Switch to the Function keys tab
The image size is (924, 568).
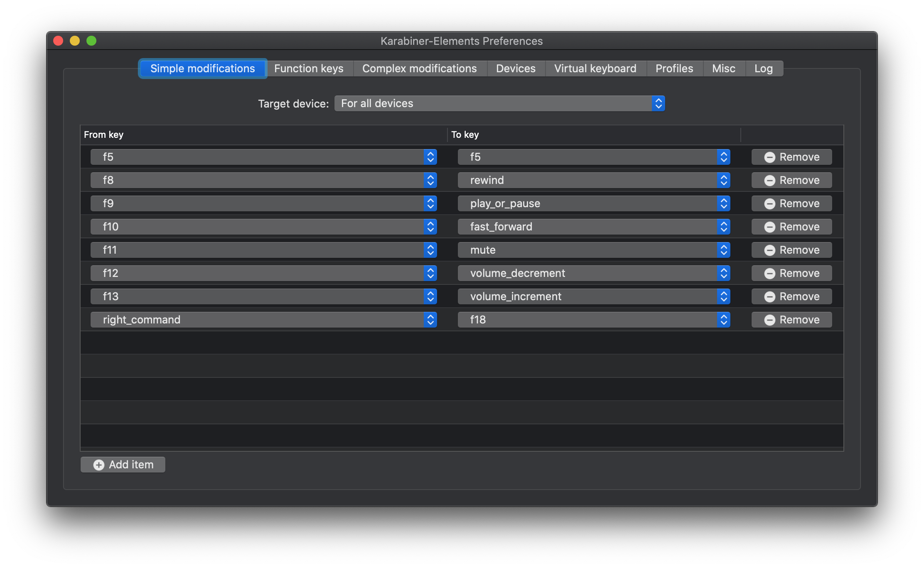point(309,69)
